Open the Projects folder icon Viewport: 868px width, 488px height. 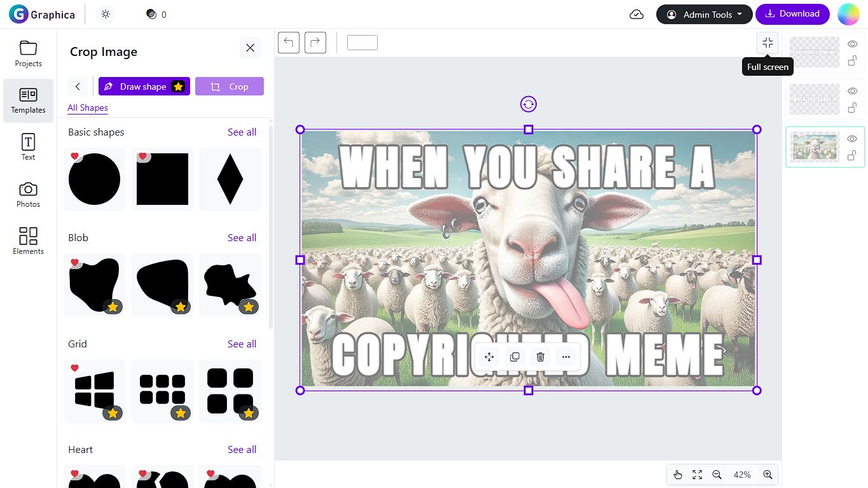[28, 48]
